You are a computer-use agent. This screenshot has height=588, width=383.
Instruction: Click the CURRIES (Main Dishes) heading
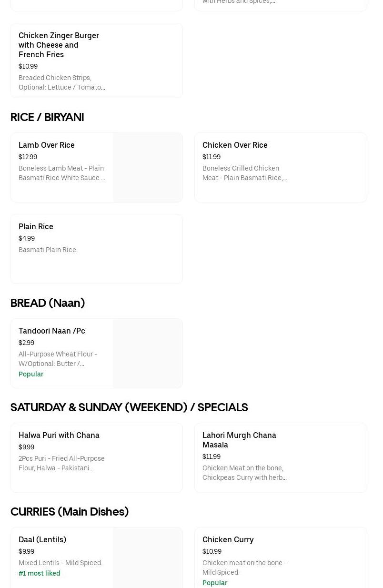point(70,512)
